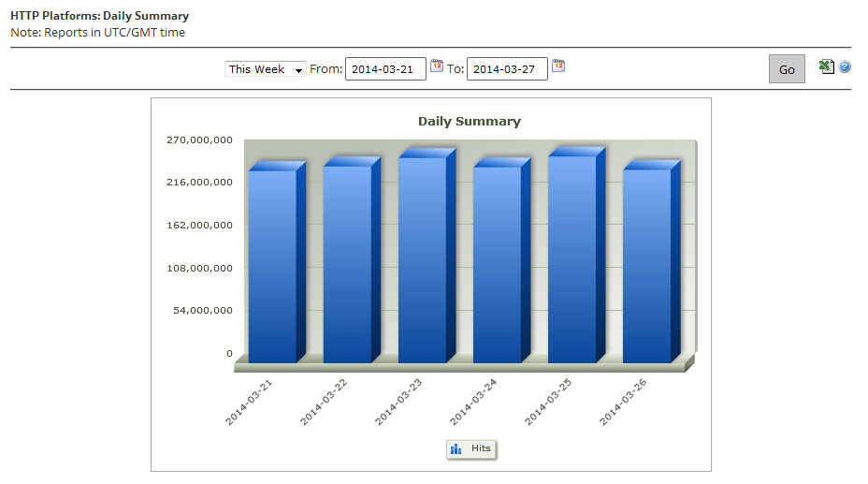868x484 pixels.
Task: Focus the From date field 2014-03-21
Action: (x=385, y=69)
